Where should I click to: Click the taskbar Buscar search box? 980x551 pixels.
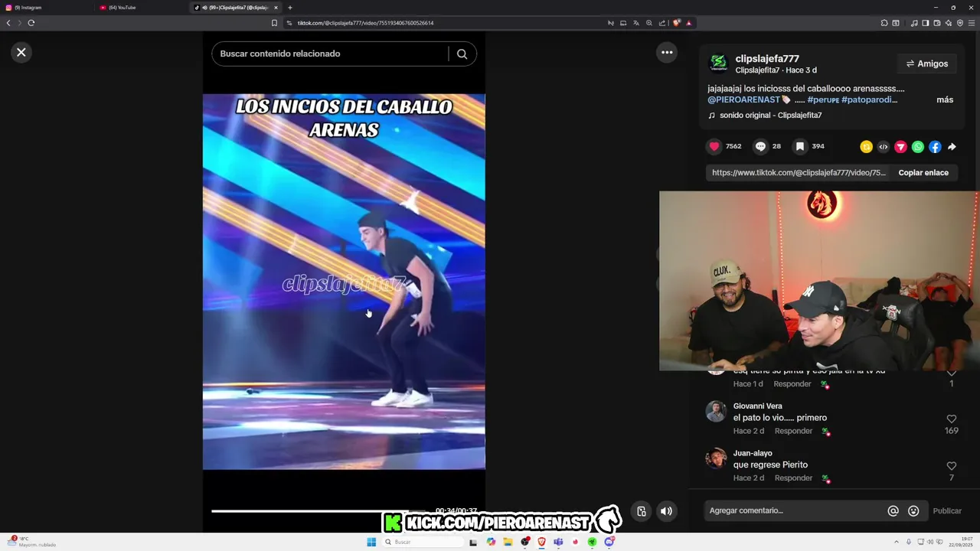pos(424,542)
